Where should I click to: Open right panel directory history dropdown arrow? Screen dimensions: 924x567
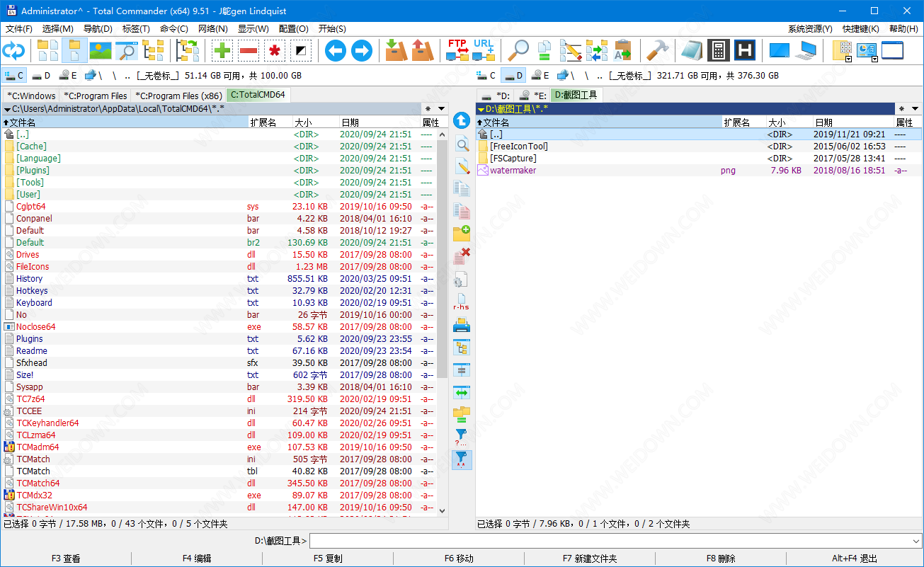tap(916, 109)
